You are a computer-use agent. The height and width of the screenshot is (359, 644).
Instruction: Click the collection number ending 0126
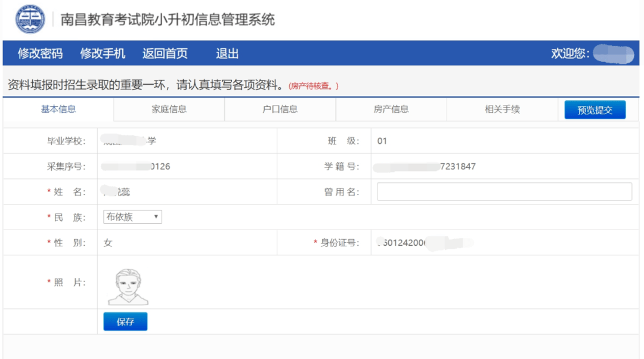click(x=135, y=166)
